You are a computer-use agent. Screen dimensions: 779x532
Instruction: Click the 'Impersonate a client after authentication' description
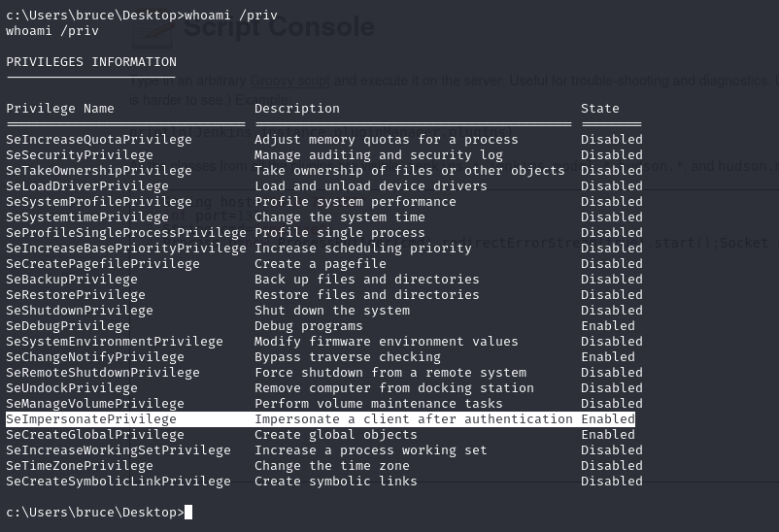pyautogui.click(x=414, y=419)
